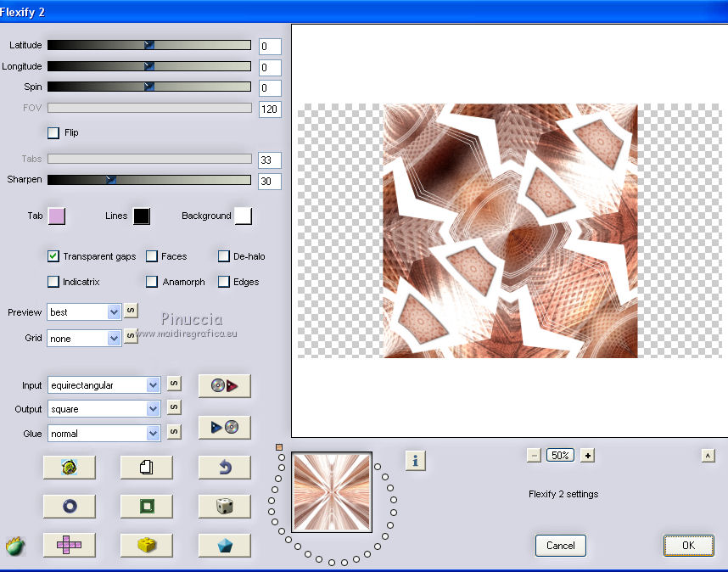
Task: Pick the pink Tab color swatch
Action: [57, 216]
